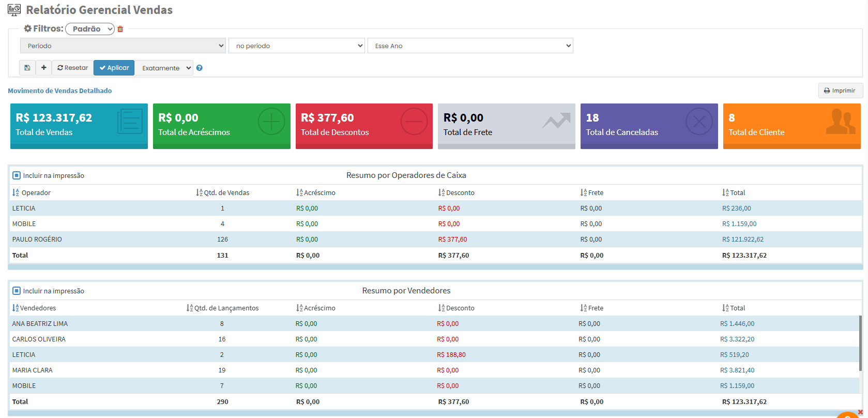Open the Padrão filter preset dropdown
Viewport: 868px width, 418px height.
(x=90, y=29)
